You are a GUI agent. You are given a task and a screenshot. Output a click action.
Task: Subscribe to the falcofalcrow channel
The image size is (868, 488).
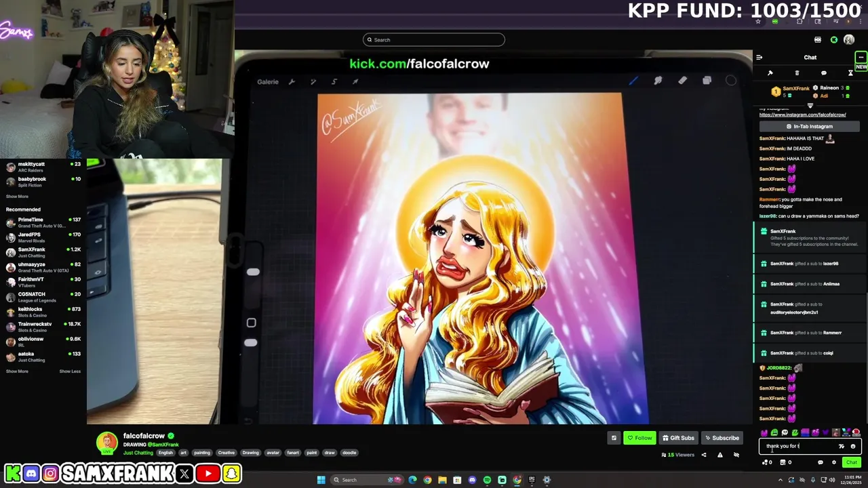coord(722,438)
